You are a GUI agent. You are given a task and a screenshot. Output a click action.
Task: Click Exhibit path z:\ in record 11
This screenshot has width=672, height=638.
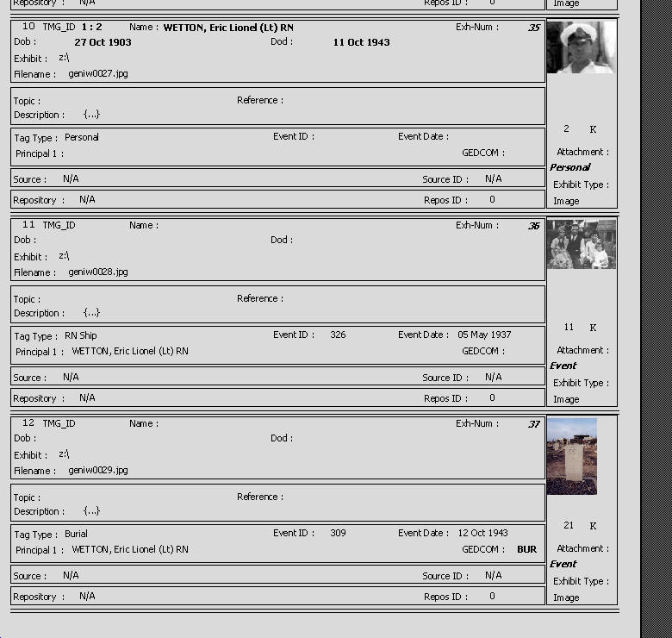coord(64,256)
